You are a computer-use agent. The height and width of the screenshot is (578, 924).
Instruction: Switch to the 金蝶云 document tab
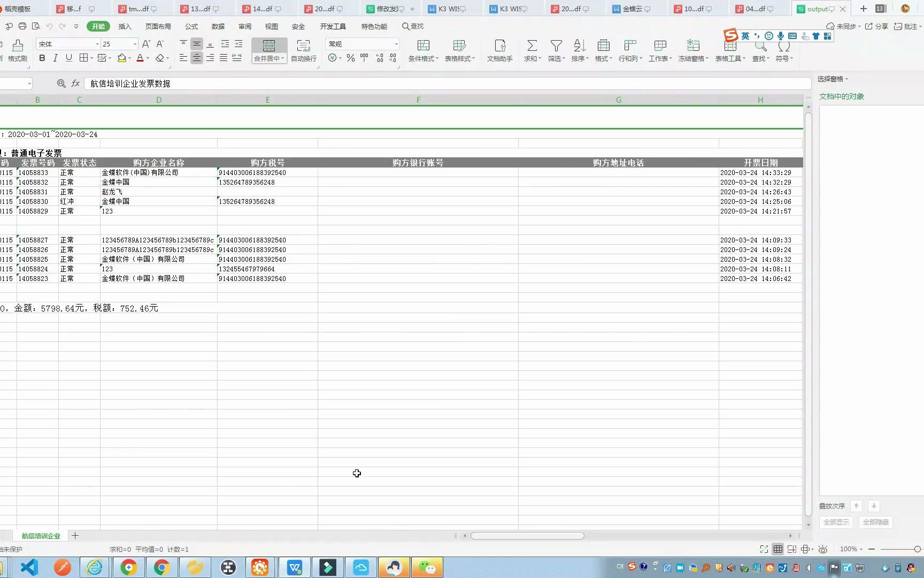click(632, 9)
